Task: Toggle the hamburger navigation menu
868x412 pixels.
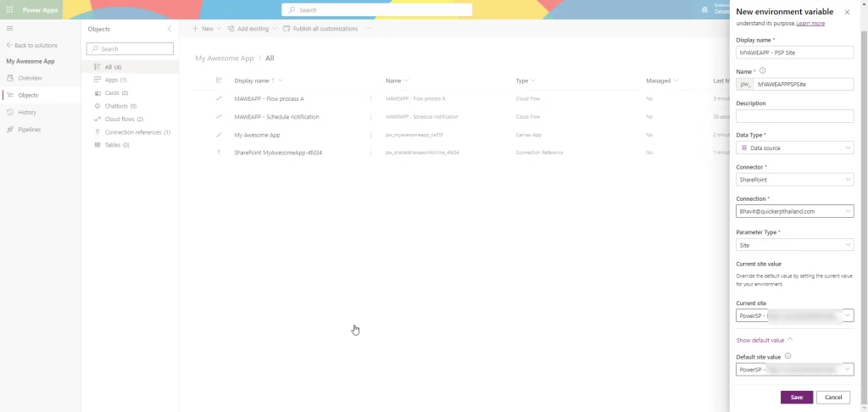Action: tap(9, 28)
